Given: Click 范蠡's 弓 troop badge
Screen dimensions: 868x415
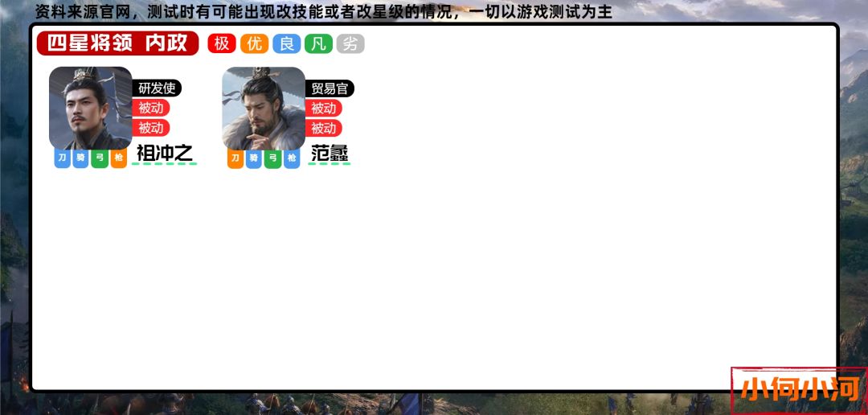Looking at the screenshot, I should pyautogui.click(x=272, y=158).
